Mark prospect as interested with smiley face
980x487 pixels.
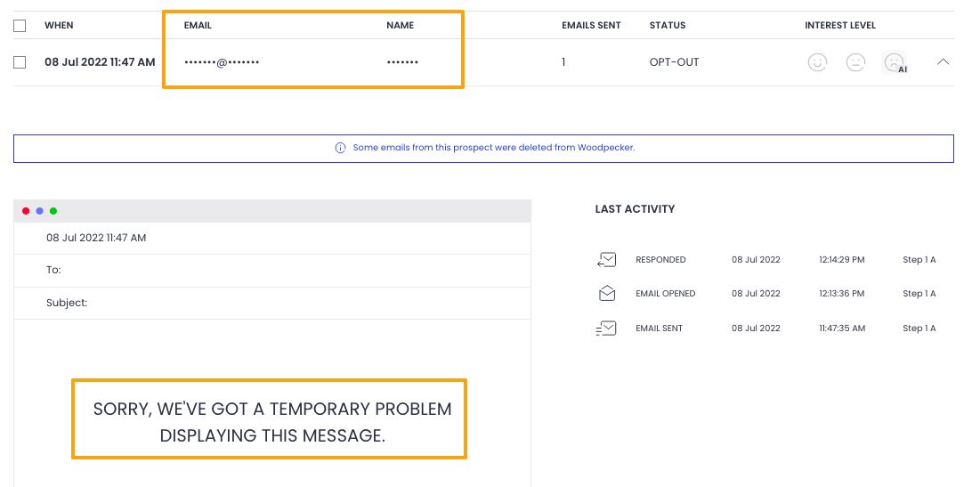(x=817, y=62)
